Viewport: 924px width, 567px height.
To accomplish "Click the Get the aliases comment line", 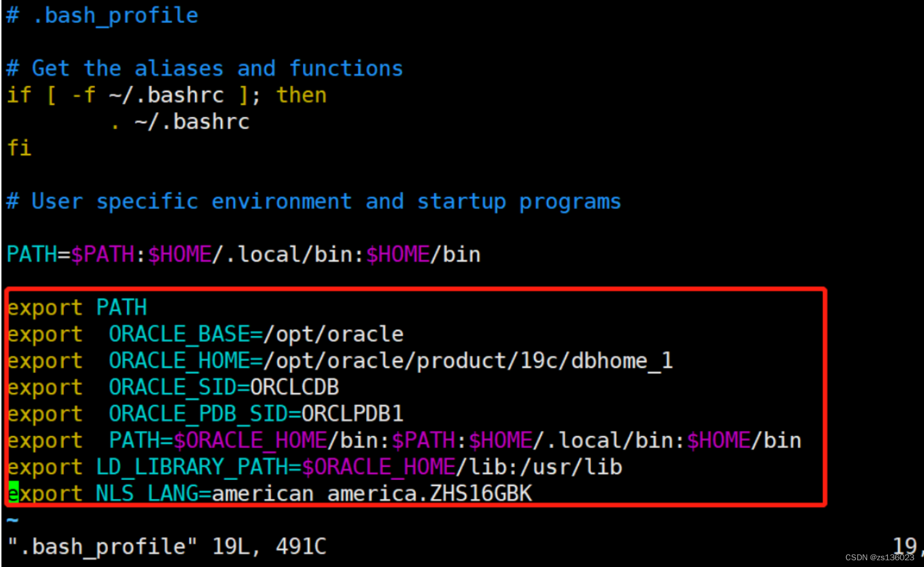I will [x=202, y=68].
